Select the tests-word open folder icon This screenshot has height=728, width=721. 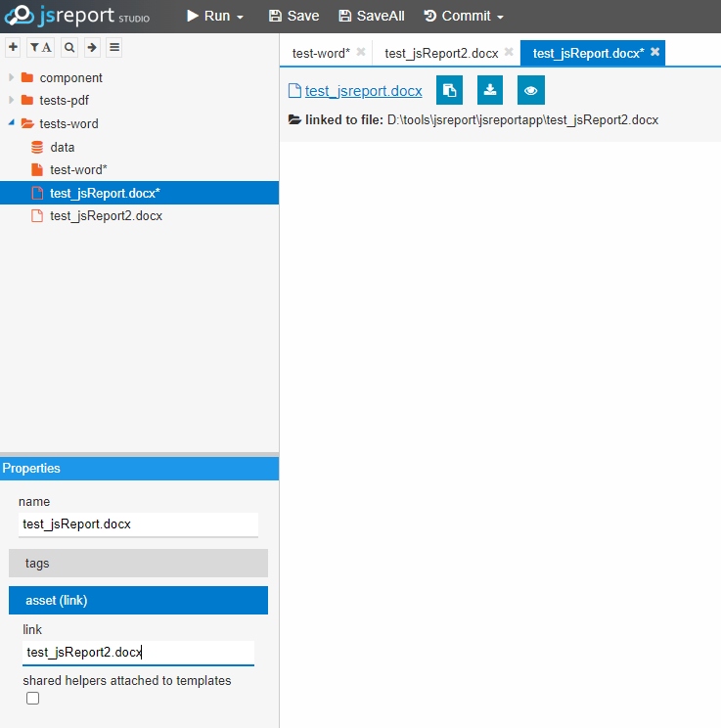tap(27, 123)
